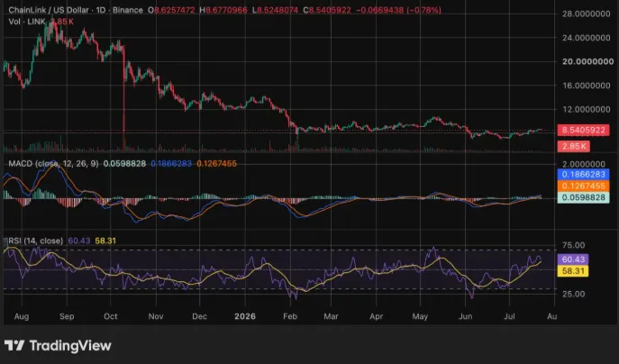Click the Apr label on time axis

pyautogui.click(x=377, y=316)
